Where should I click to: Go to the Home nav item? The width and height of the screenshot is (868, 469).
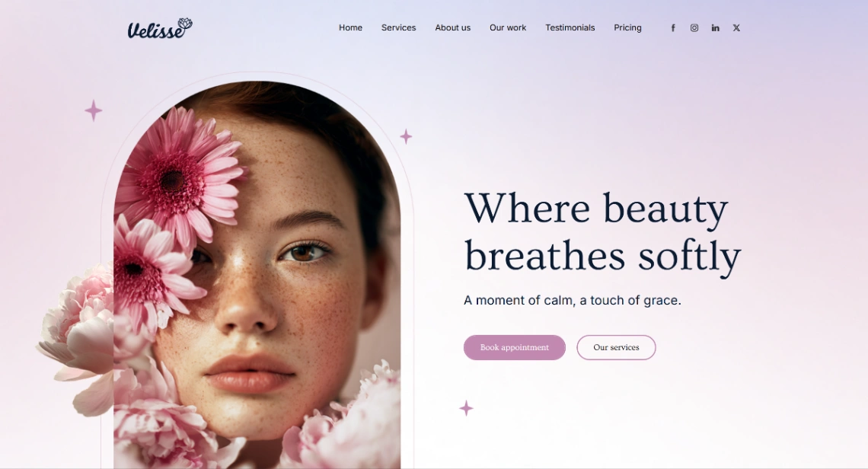coord(350,27)
